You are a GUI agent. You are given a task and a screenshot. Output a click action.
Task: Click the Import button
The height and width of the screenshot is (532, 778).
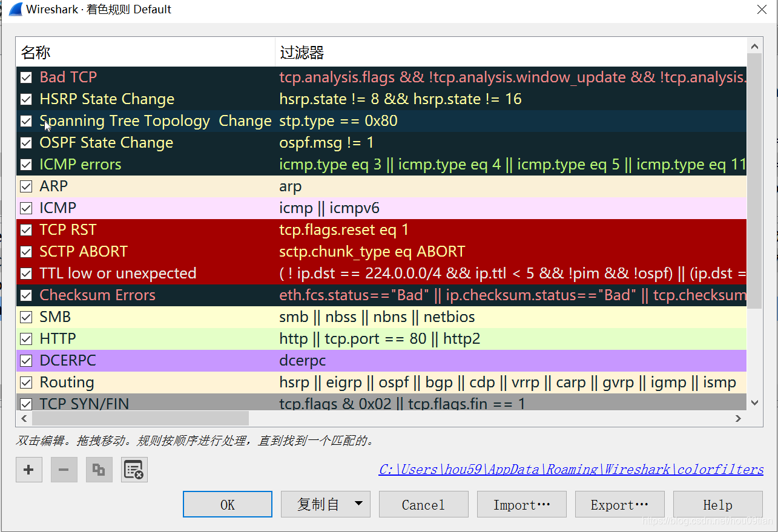pyautogui.click(x=522, y=504)
